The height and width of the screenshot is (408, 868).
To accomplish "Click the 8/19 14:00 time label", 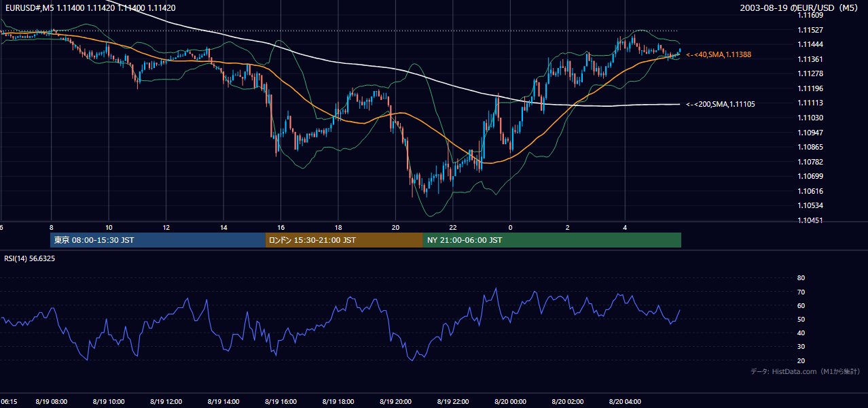I will pos(223,402).
